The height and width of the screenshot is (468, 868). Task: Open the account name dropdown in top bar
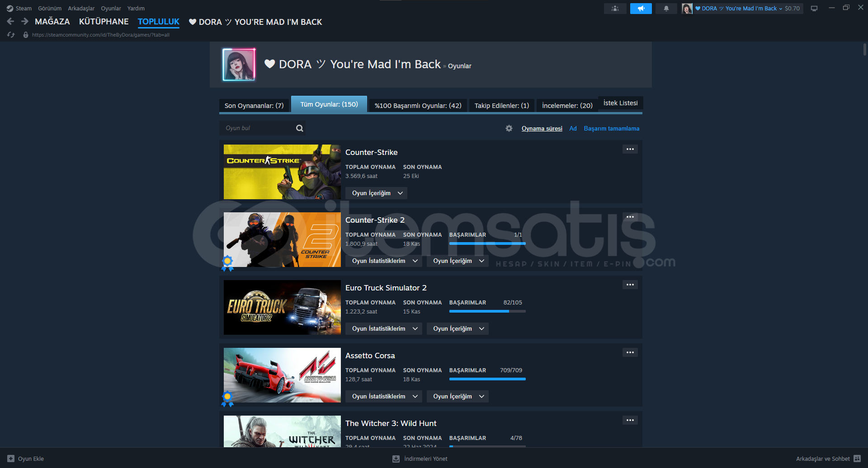(x=739, y=9)
